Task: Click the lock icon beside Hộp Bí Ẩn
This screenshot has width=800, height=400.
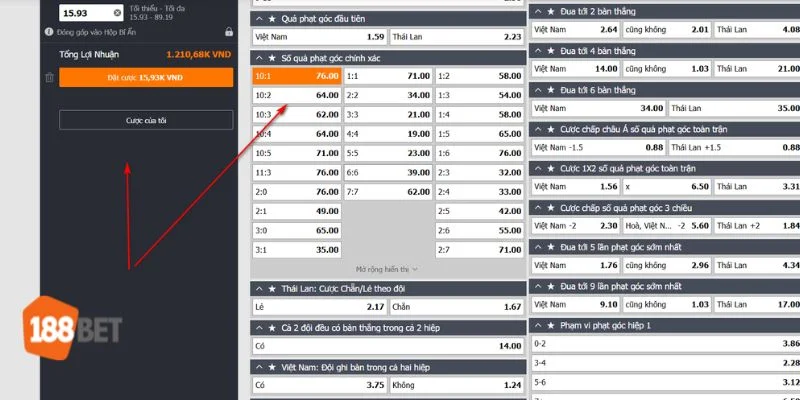Action: [x=230, y=32]
